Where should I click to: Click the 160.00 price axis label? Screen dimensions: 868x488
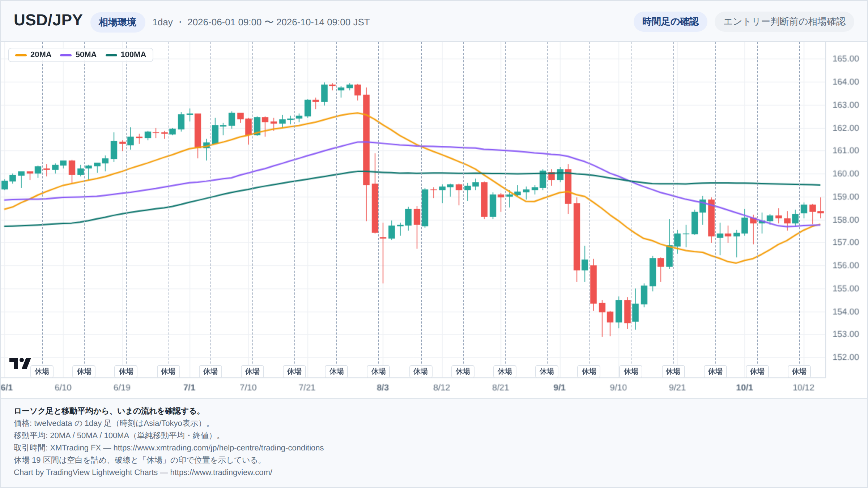[x=846, y=174]
